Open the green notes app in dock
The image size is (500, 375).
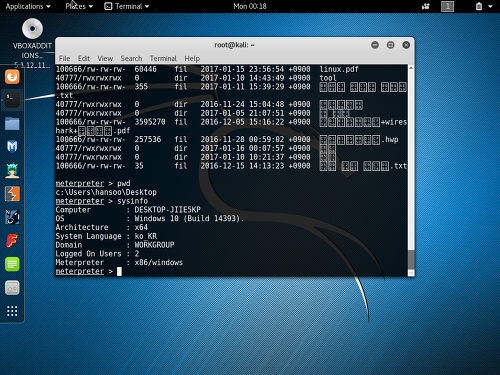coord(12,264)
